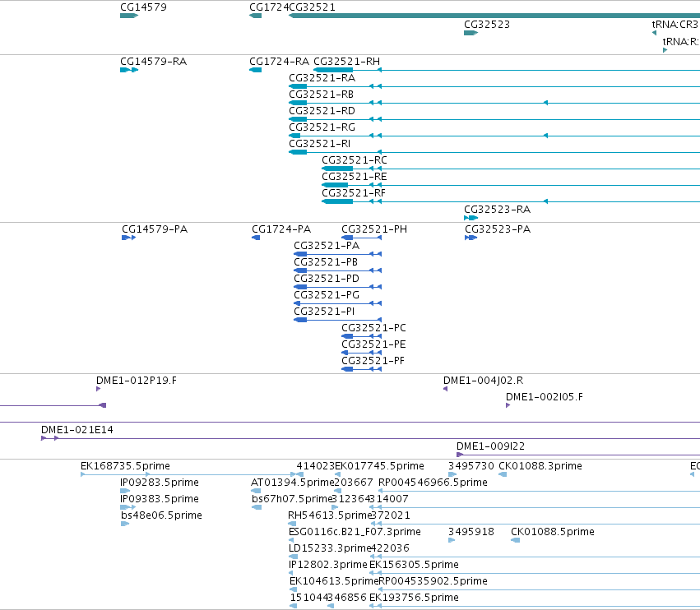Select the CG32521-PB protein label
The image size is (700, 610).
tap(326, 262)
